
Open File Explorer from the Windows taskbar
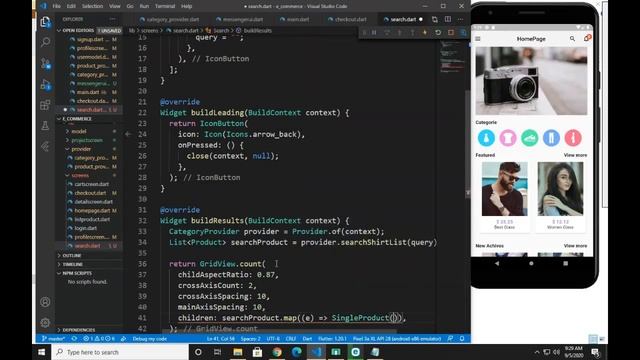[x=238, y=352]
